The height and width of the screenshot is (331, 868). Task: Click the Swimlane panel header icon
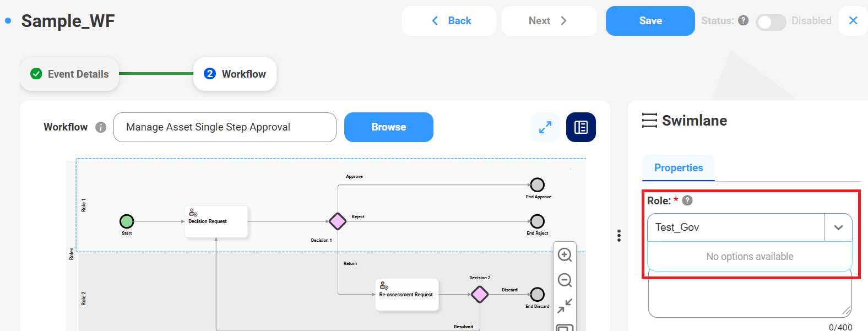click(650, 120)
